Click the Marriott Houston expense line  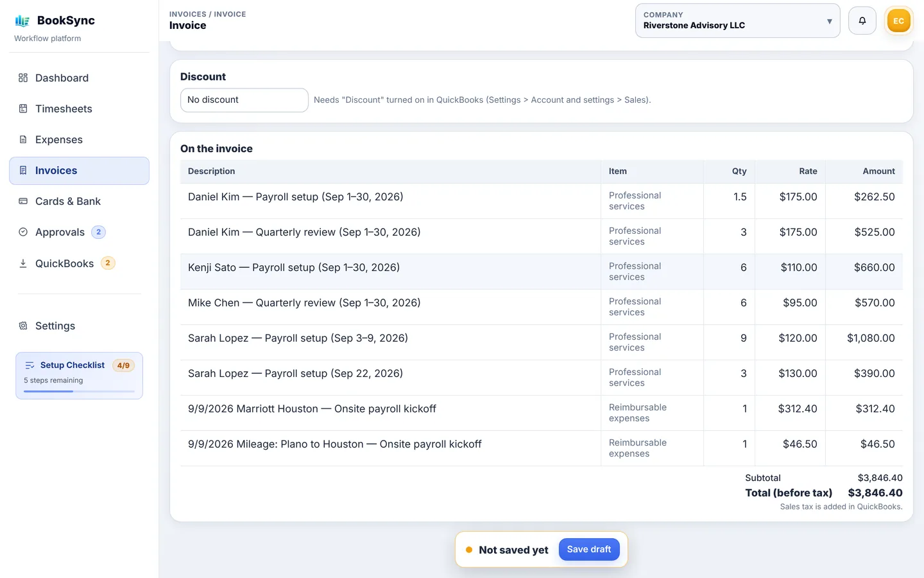coord(541,413)
